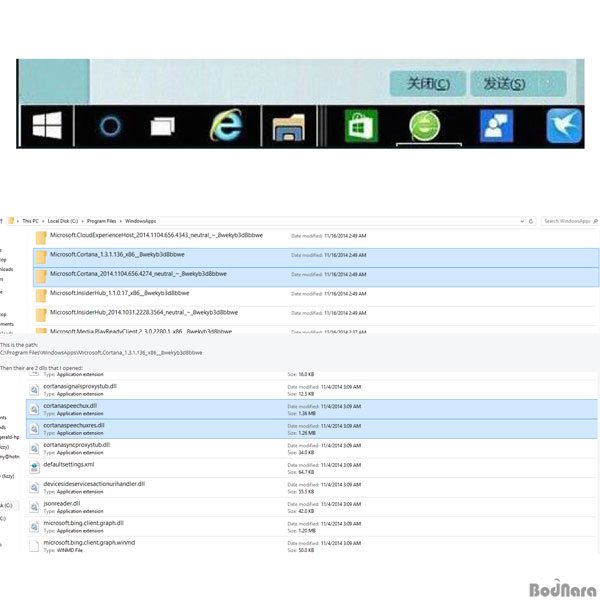Click the jsonreader.dll file icon
This screenshot has width=600, height=600.
(34, 507)
